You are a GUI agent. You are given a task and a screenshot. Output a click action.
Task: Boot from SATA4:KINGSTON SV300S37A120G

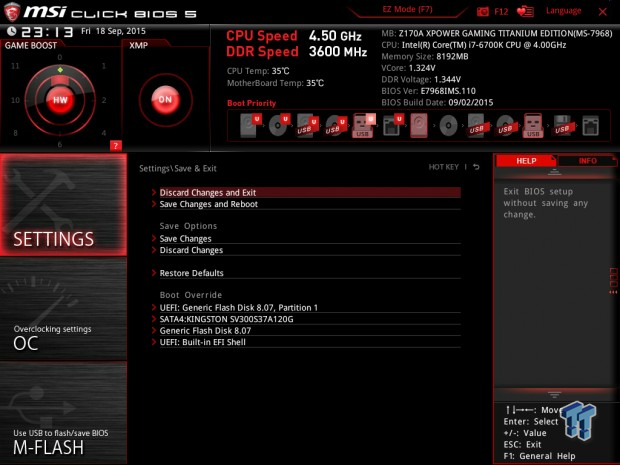[310, 319]
